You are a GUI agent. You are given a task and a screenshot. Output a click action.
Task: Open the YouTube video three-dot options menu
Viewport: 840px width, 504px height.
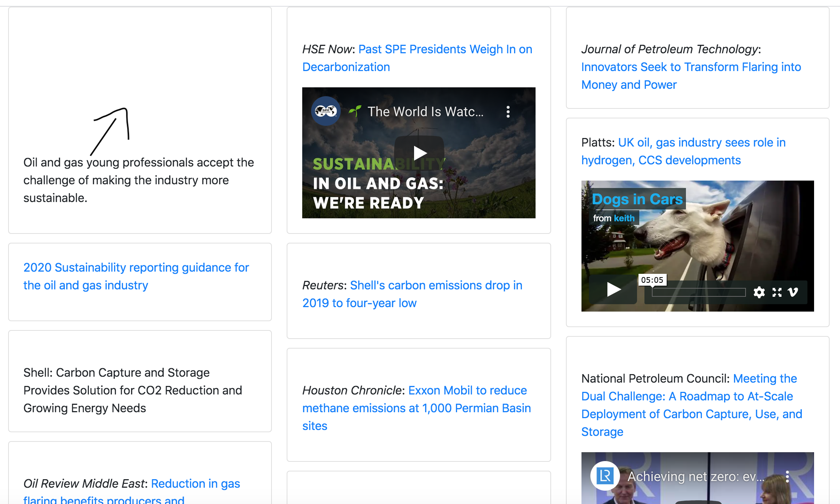point(508,112)
